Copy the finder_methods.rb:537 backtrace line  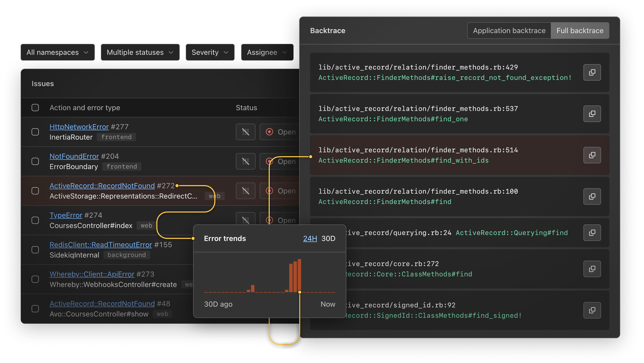[x=592, y=114]
